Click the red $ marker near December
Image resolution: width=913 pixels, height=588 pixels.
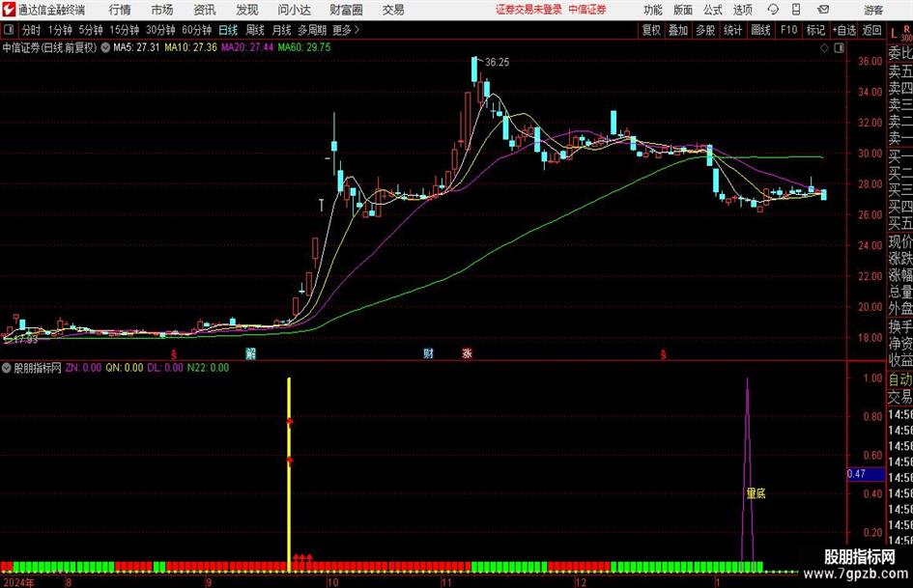point(663,353)
